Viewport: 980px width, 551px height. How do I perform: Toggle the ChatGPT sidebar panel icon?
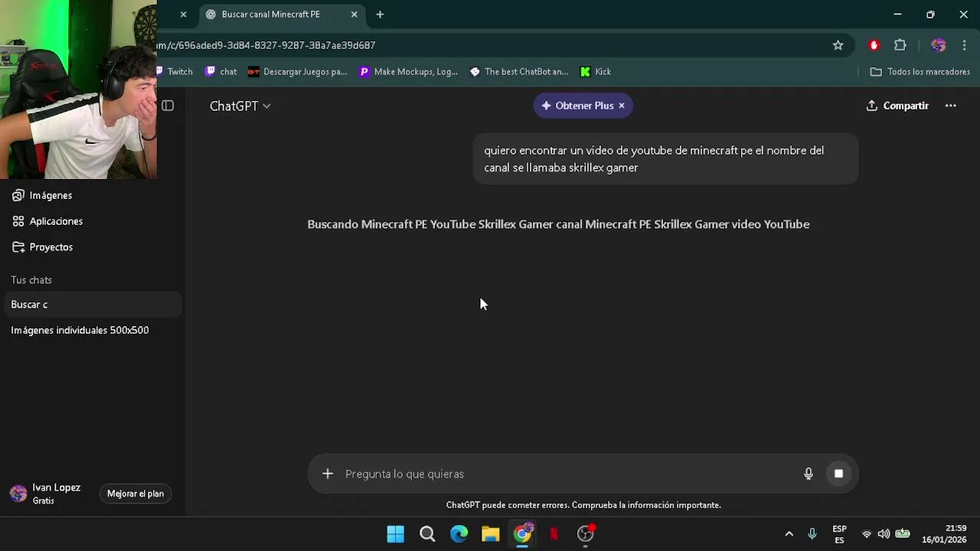[168, 106]
